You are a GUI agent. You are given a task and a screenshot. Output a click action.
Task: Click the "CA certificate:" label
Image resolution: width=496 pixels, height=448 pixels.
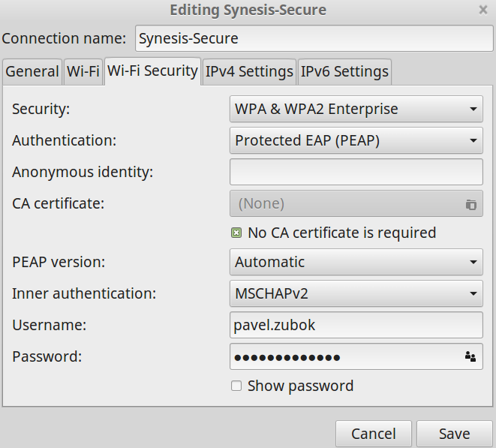(59, 203)
